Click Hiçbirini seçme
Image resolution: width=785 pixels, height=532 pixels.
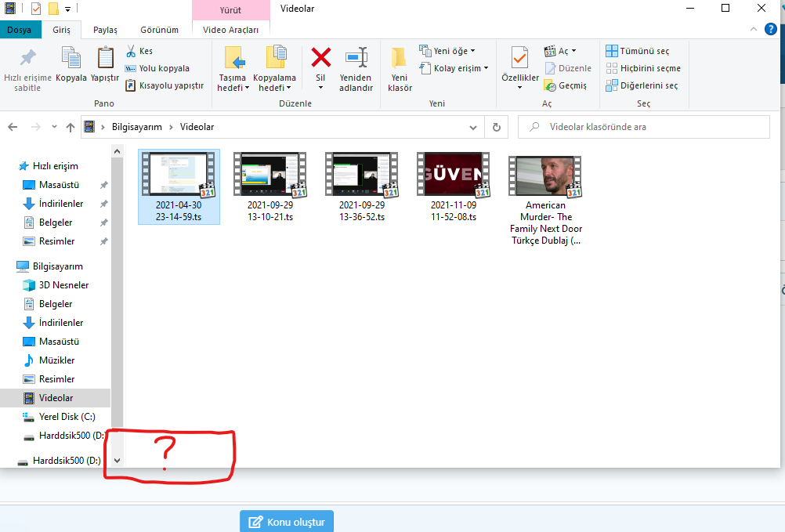tap(643, 69)
